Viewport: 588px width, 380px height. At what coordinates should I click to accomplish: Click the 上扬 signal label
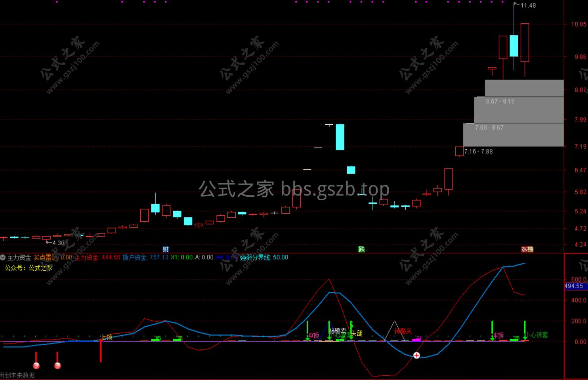[107, 337]
